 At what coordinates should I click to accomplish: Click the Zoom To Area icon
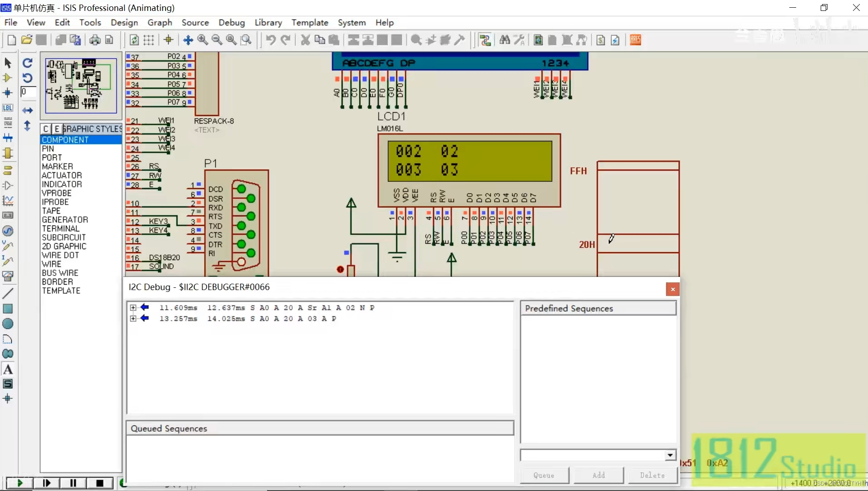tap(246, 40)
